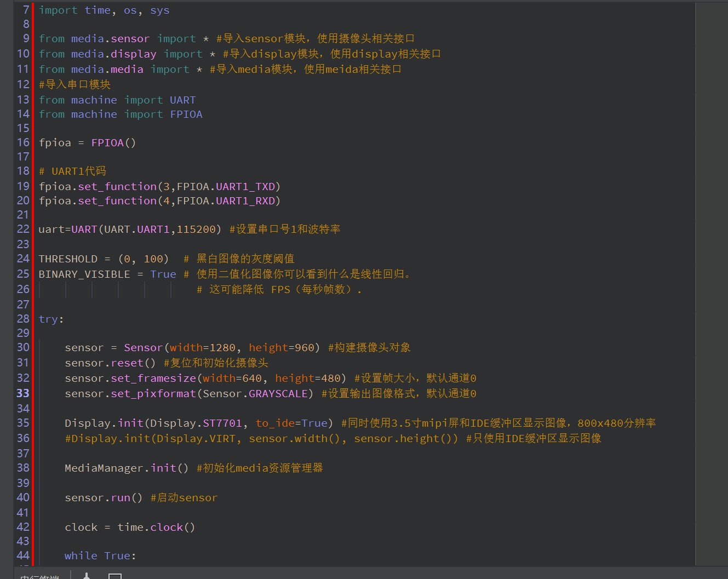The height and width of the screenshot is (579, 728).
Task: Click line number 7 in the gutter
Action: [x=26, y=10]
